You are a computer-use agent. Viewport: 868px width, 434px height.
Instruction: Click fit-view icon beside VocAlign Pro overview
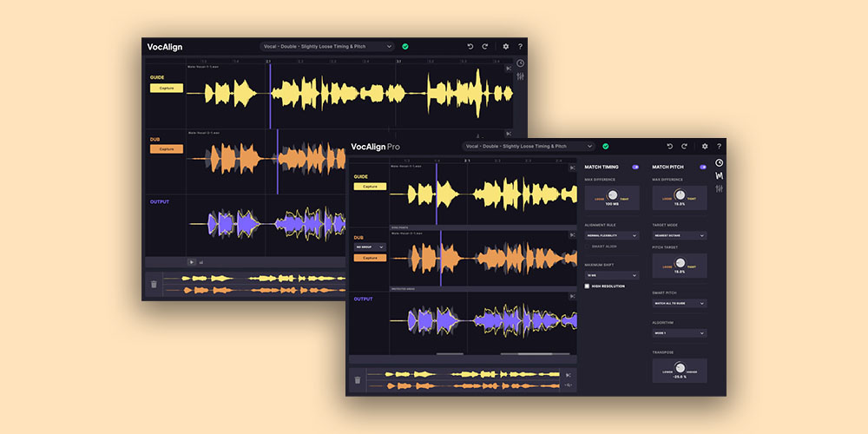coord(569,375)
